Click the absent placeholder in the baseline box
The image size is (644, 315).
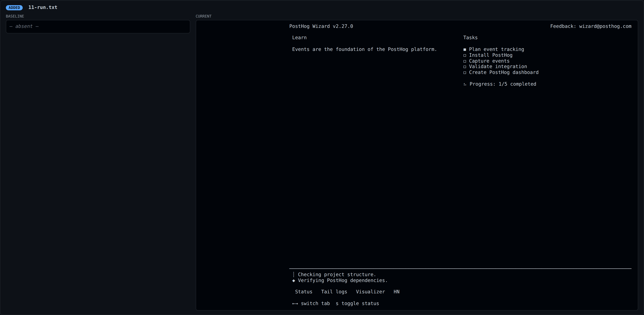click(x=24, y=26)
